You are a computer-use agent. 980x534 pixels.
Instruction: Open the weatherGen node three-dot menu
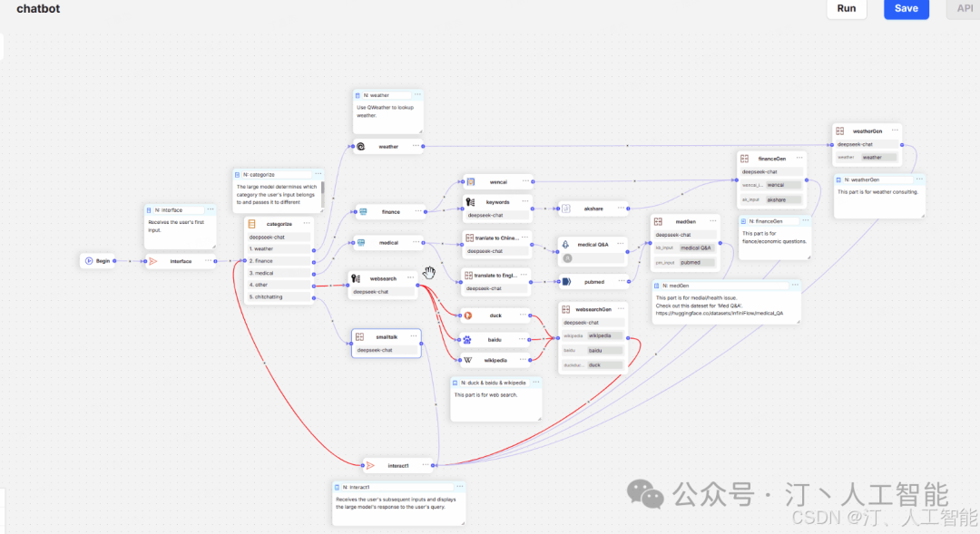click(x=895, y=131)
